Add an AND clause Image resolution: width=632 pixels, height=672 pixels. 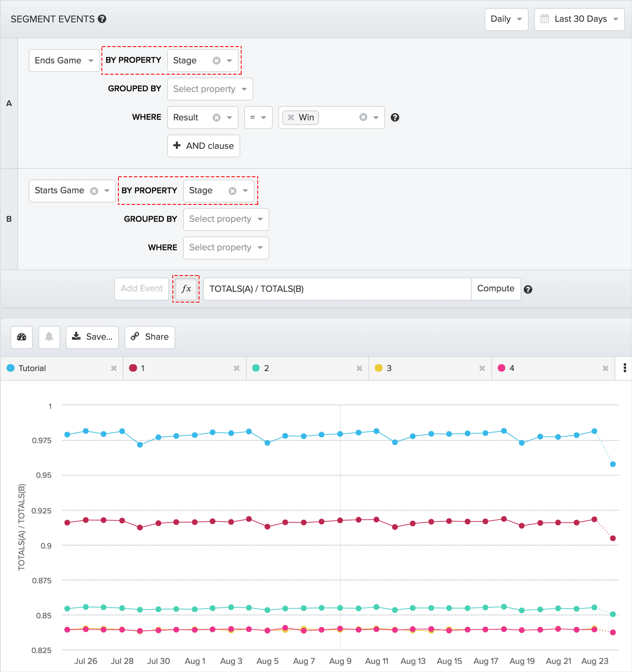(x=203, y=146)
